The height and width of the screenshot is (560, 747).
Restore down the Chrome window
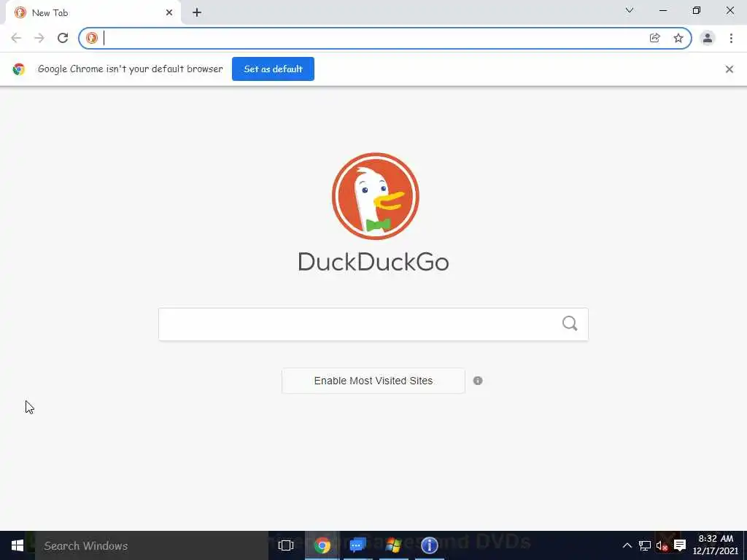click(x=697, y=10)
